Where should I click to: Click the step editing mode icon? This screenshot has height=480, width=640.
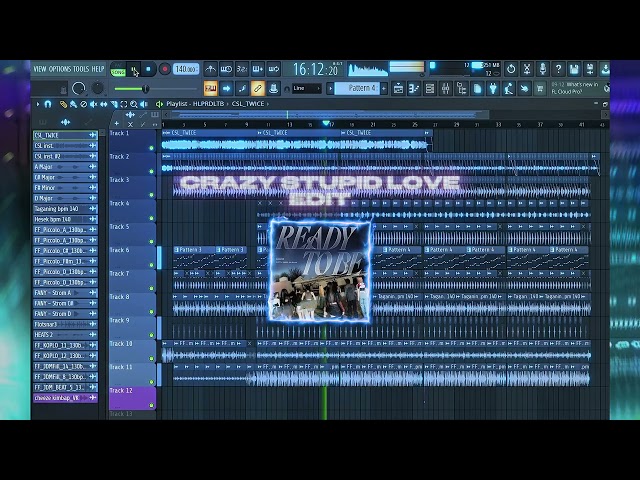tap(242, 88)
